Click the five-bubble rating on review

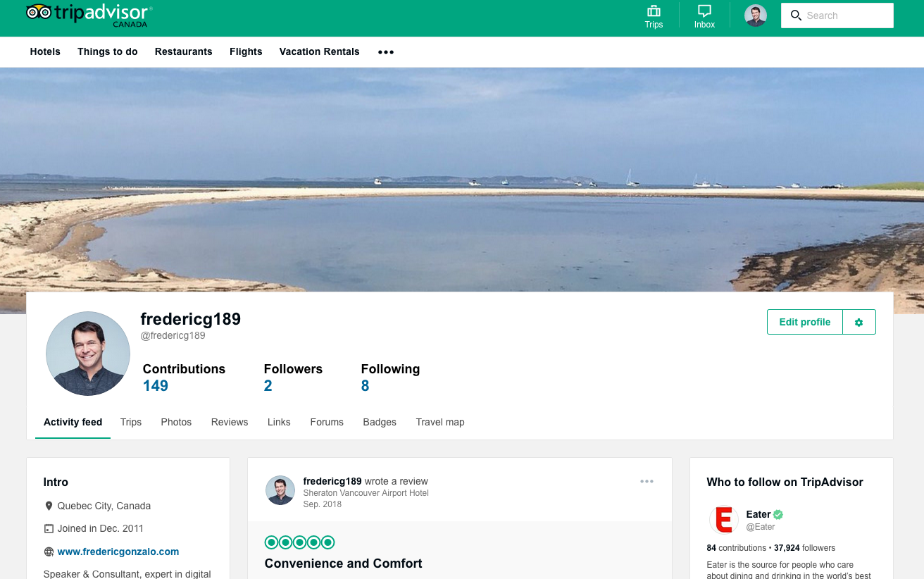coord(299,542)
